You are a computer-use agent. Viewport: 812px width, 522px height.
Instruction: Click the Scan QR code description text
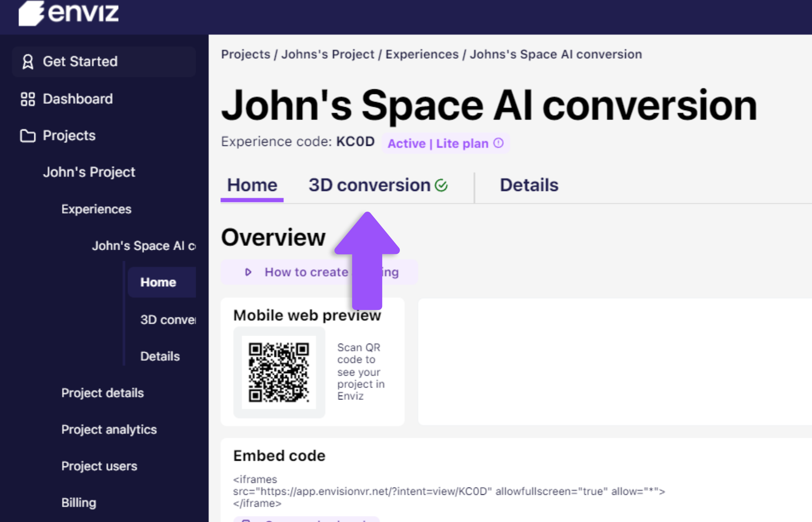[361, 371]
